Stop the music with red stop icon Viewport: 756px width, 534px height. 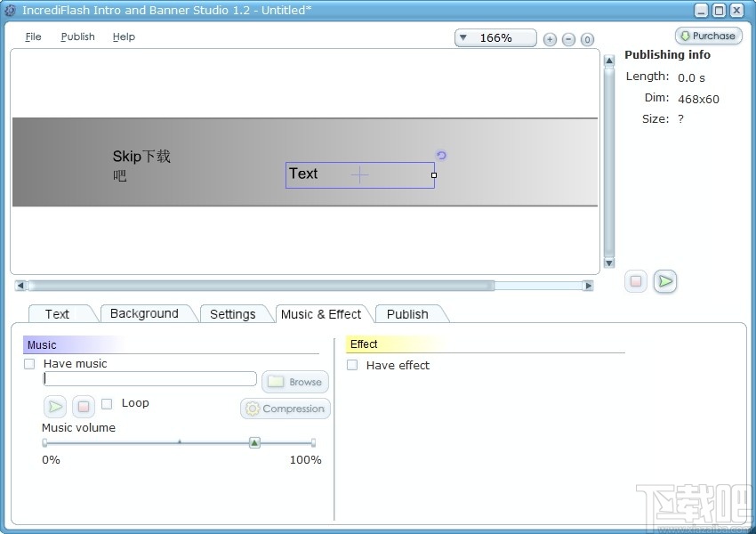[84, 407]
